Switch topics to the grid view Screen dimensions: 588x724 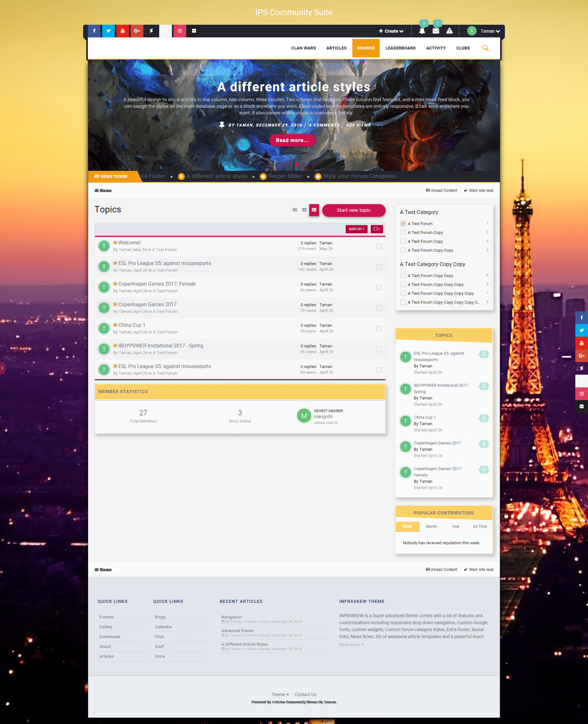click(304, 210)
